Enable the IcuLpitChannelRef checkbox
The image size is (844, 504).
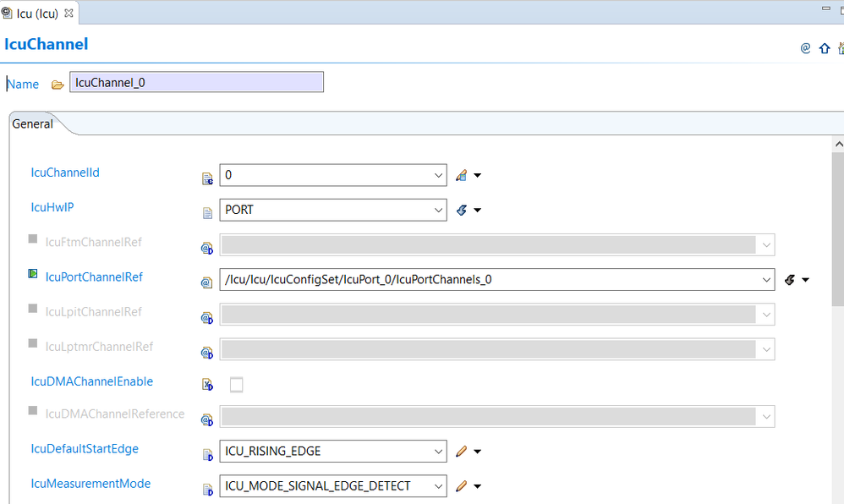[x=33, y=309]
